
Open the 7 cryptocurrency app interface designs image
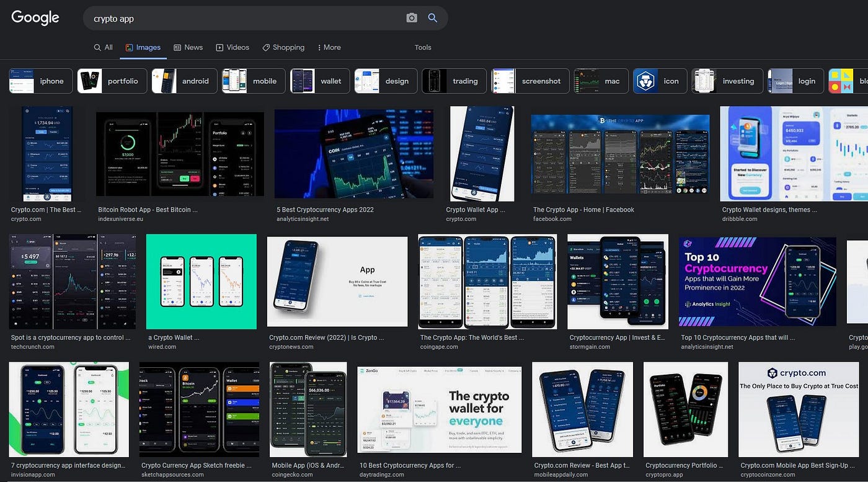click(69, 409)
